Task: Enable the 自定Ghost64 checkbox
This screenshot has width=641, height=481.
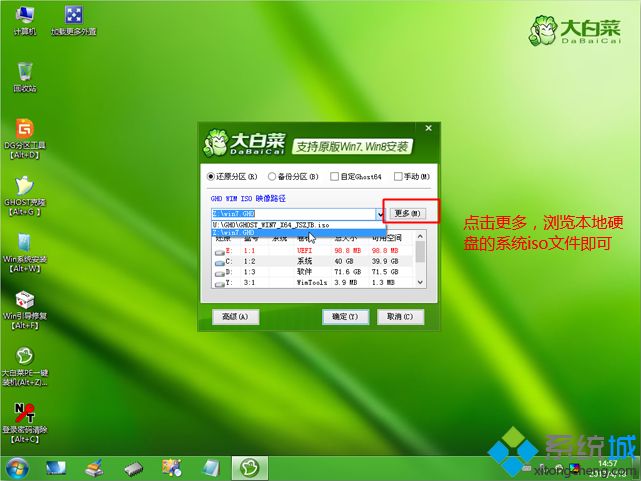Action: click(334, 176)
